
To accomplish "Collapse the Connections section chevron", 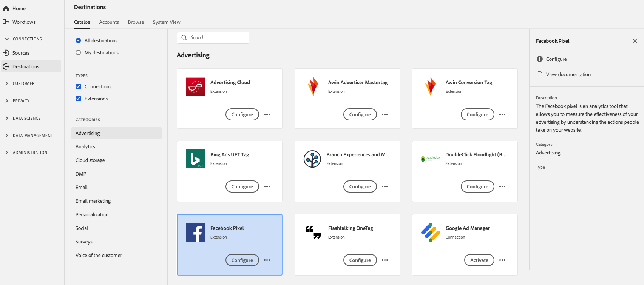I will [7, 39].
